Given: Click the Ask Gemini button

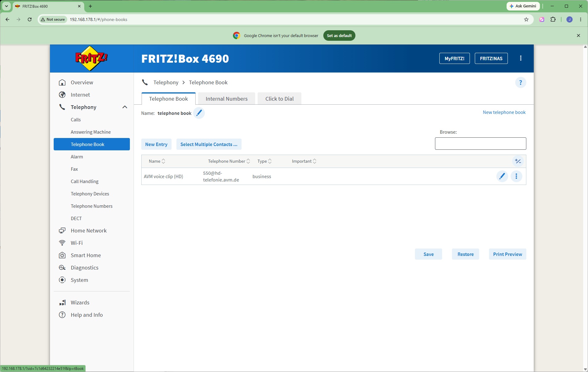Looking at the screenshot, I should [523, 6].
